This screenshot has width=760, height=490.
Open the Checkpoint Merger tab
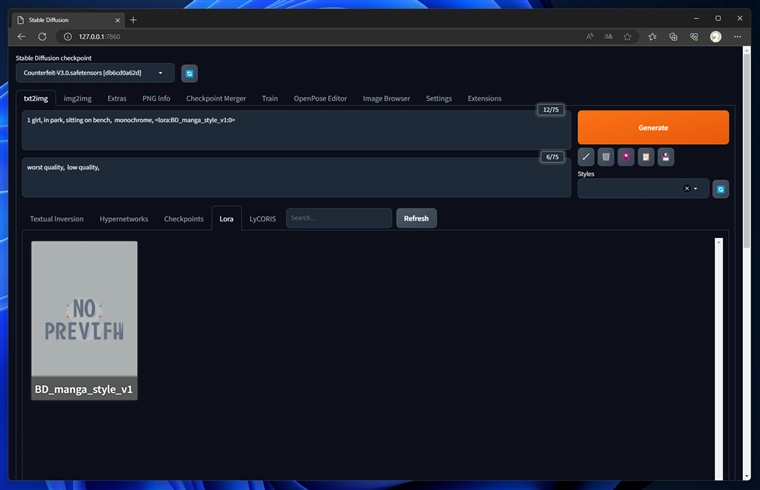pyautogui.click(x=216, y=98)
